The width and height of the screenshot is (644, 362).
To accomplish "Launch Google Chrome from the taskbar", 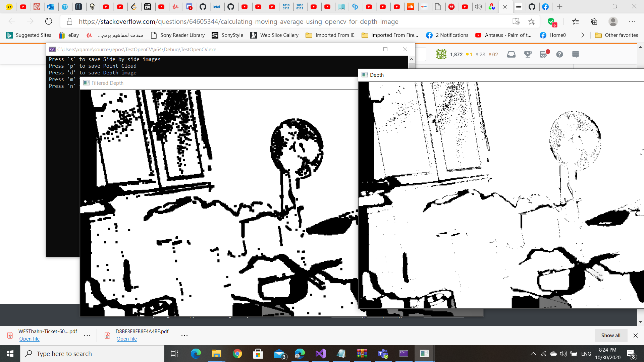I will (x=237, y=354).
